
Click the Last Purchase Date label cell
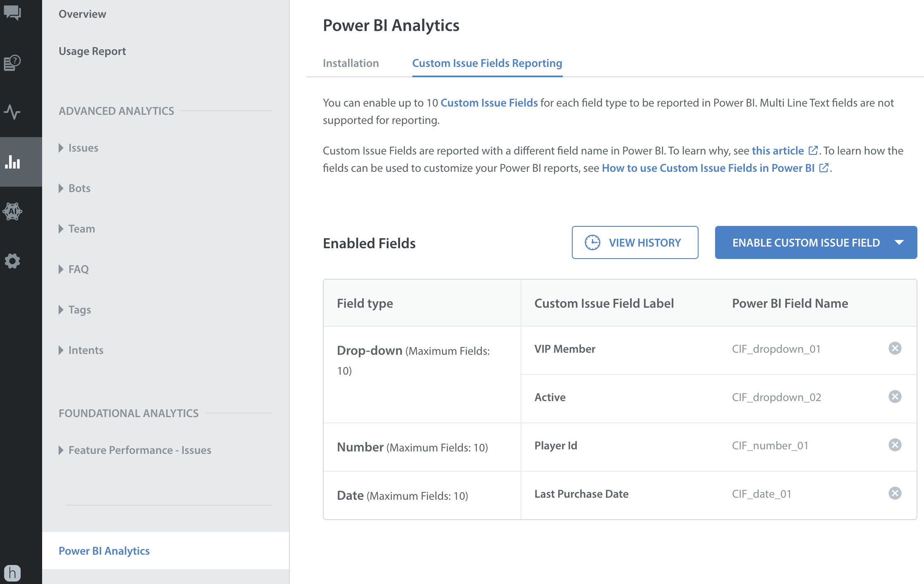(581, 494)
